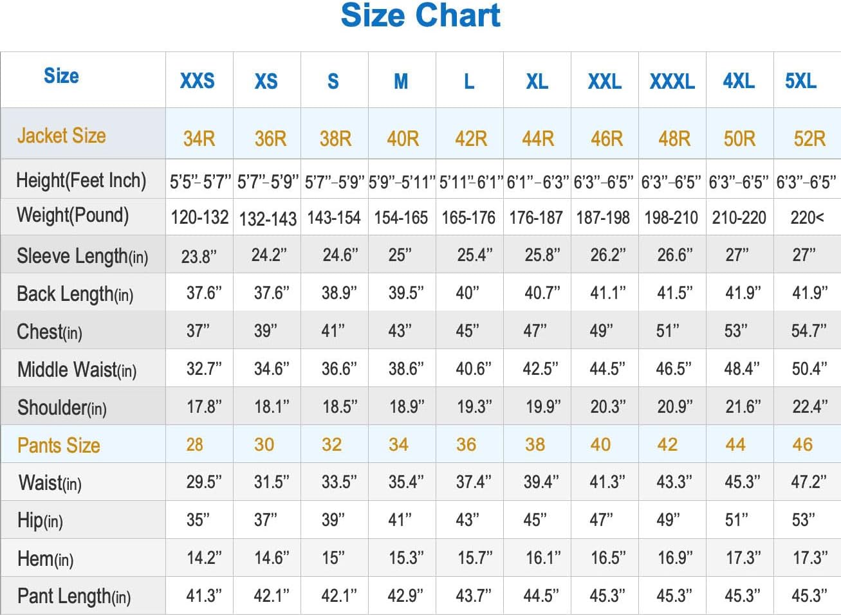Click the 29.5" waist measurement cell
Screen dimensions: 841x616
click(x=204, y=482)
